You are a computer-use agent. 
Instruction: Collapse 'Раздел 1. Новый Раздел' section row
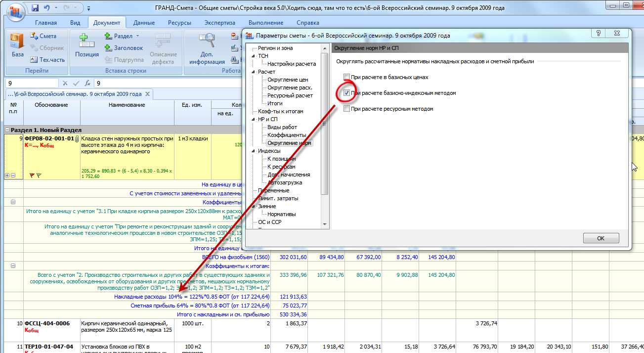click(7, 130)
